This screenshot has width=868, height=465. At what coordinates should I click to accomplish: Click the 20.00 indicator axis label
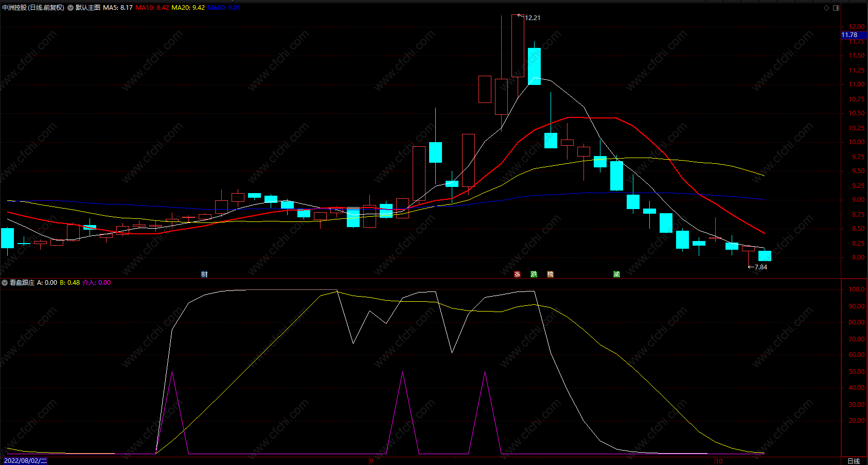tap(857, 421)
